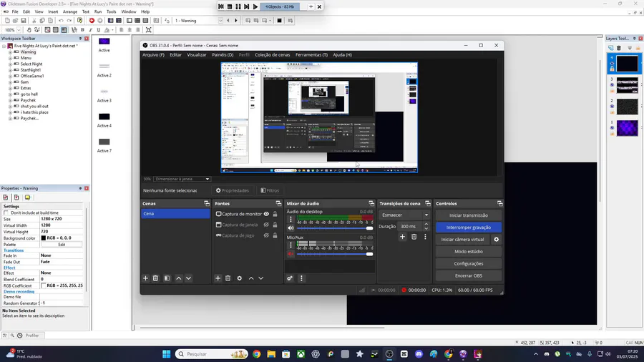Expand the Select Night frame node
The height and width of the screenshot is (362, 644).
click(x=10, y=64)
